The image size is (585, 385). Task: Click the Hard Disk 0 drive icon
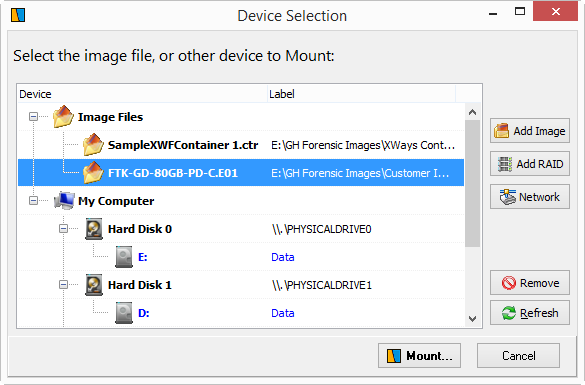[x=94, y=229]
